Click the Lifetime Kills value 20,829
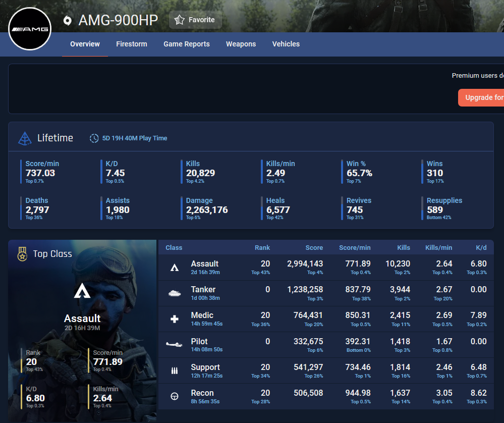This screenshot has height=423, width=504. 201,173
